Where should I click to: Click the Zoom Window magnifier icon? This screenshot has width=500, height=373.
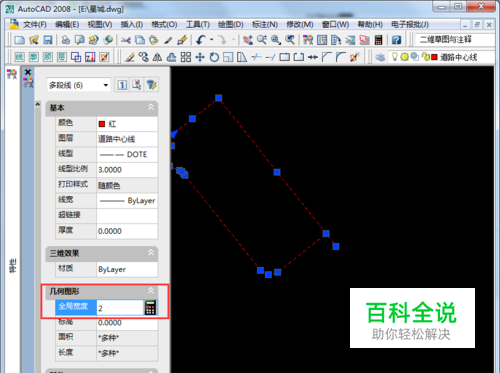pos(275,40)
